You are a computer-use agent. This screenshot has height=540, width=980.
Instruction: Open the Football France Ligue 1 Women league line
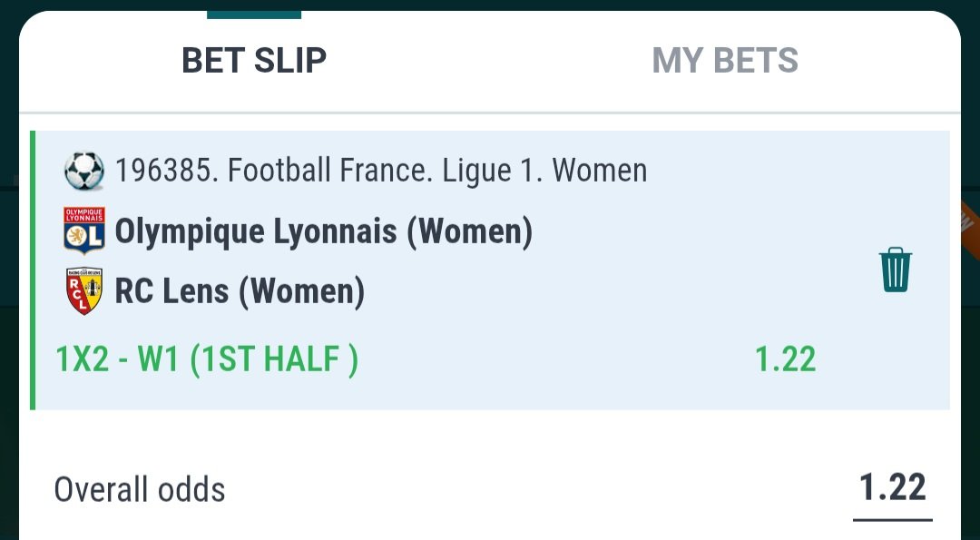tap(381, 171)
